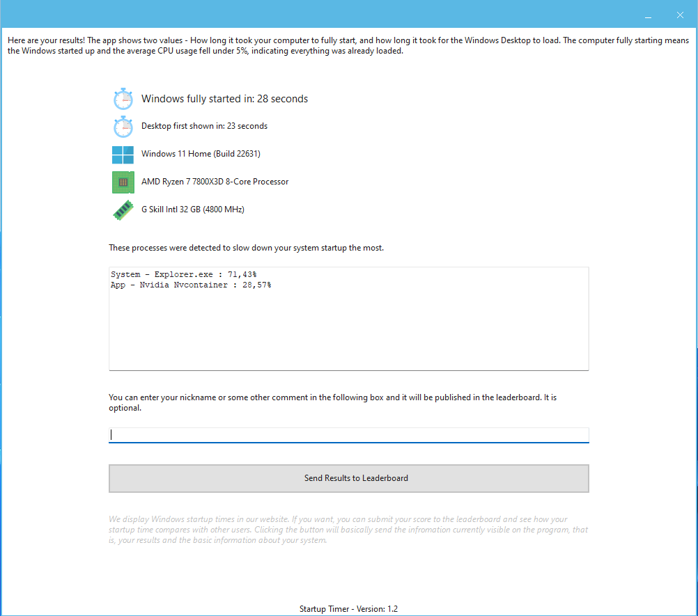
Task: Select the 'Windows fully started in: 28 seconds' text
Action: click(x=224, y=99)
